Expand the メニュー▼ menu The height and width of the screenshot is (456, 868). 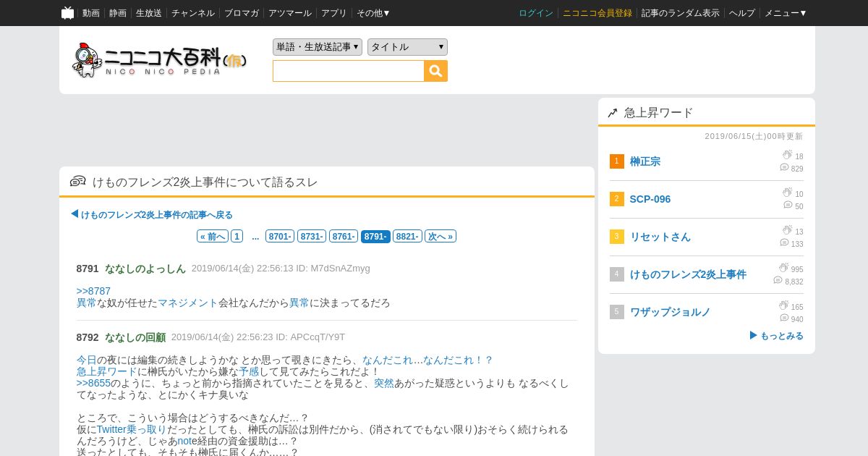pos(786,13)
